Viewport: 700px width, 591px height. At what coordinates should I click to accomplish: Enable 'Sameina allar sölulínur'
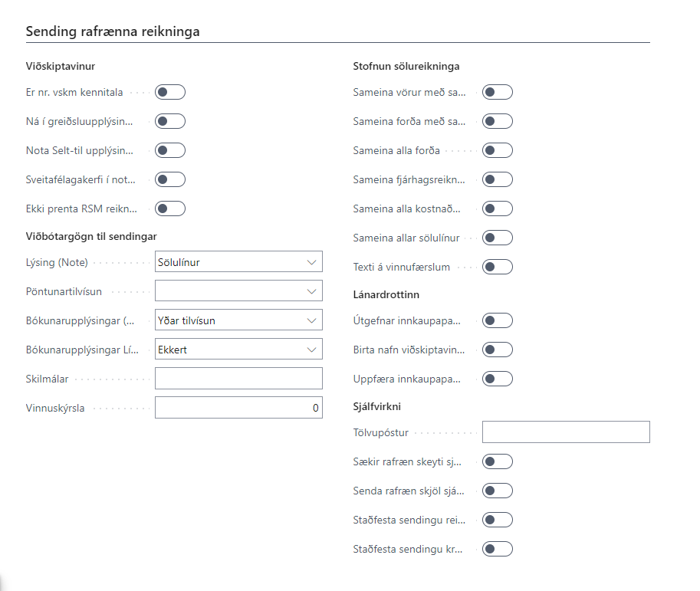(497, 238)
